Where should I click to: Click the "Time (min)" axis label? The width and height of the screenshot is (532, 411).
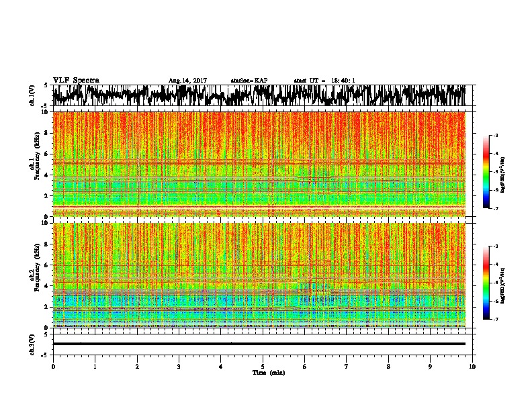point(269,373)
